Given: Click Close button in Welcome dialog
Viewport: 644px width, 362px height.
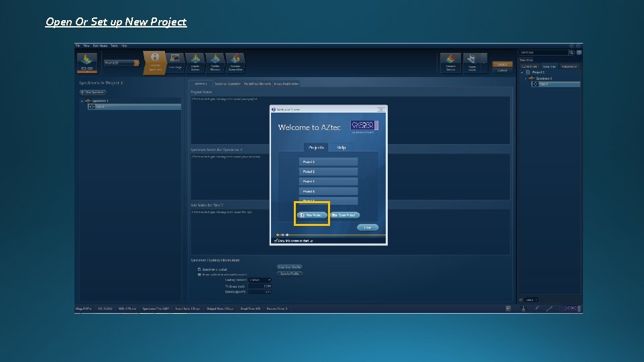Looking at the screenshot, I should [367, 227].
